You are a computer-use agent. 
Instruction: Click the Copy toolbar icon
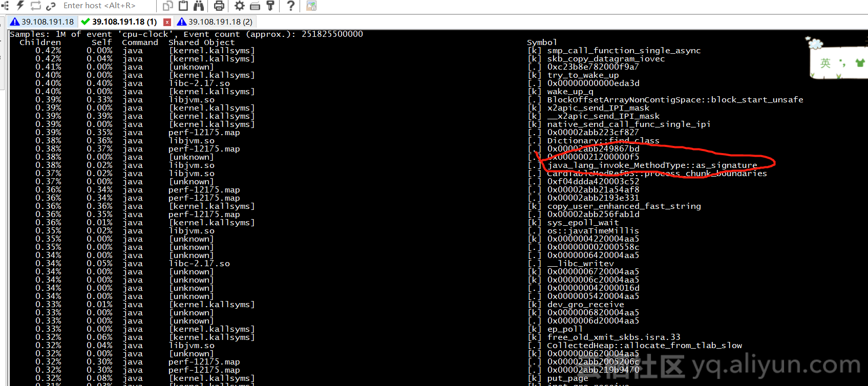[168, 6]
